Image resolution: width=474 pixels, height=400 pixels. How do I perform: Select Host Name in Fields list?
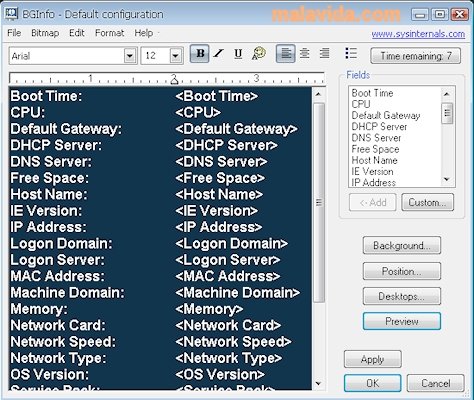pyautogui.click(x=375, y=160)
